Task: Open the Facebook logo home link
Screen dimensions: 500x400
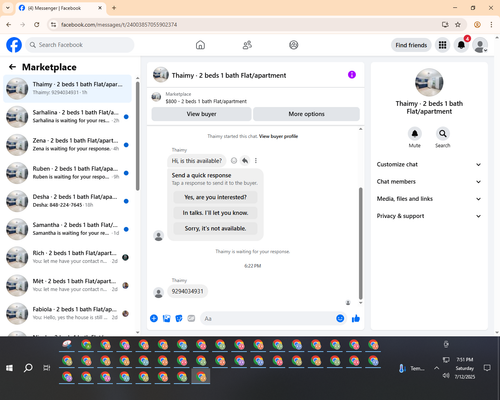Action: (x=14, y=45)
